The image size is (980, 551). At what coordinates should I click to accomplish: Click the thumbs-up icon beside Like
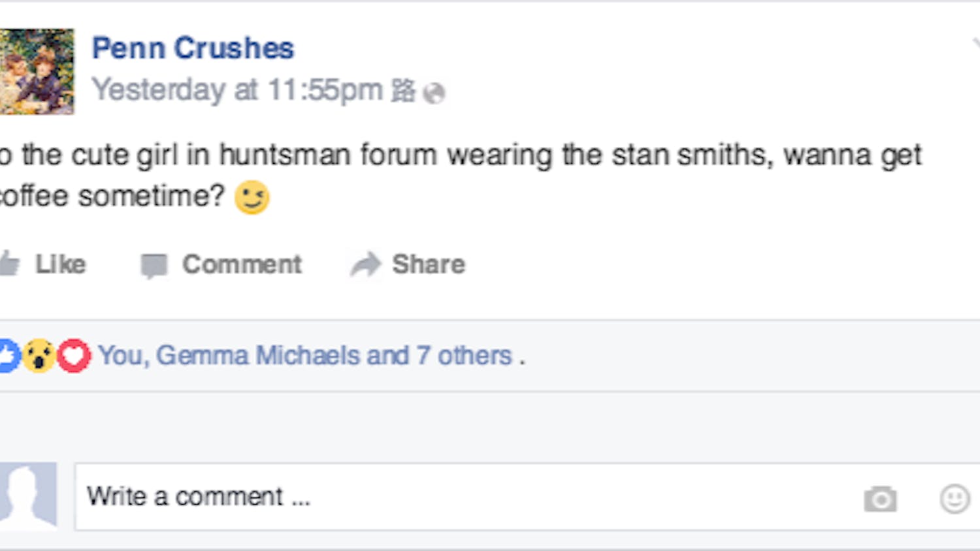pos(9,264)
